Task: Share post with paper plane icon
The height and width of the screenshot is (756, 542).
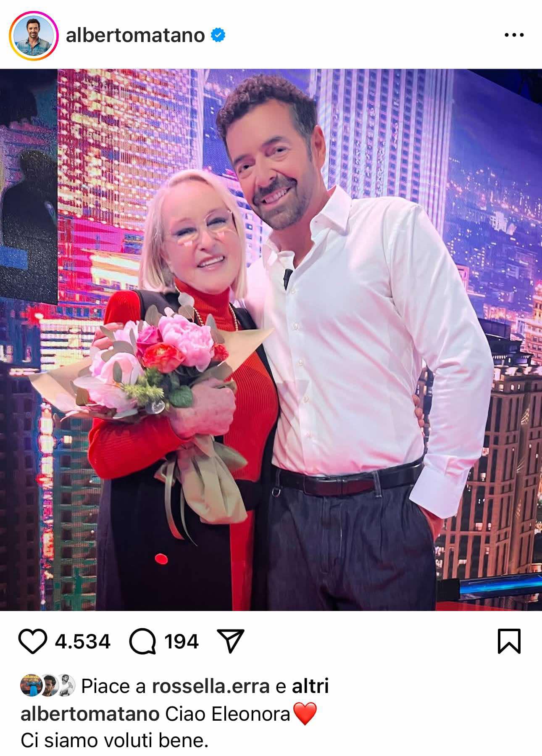Action: coord(230,641)
